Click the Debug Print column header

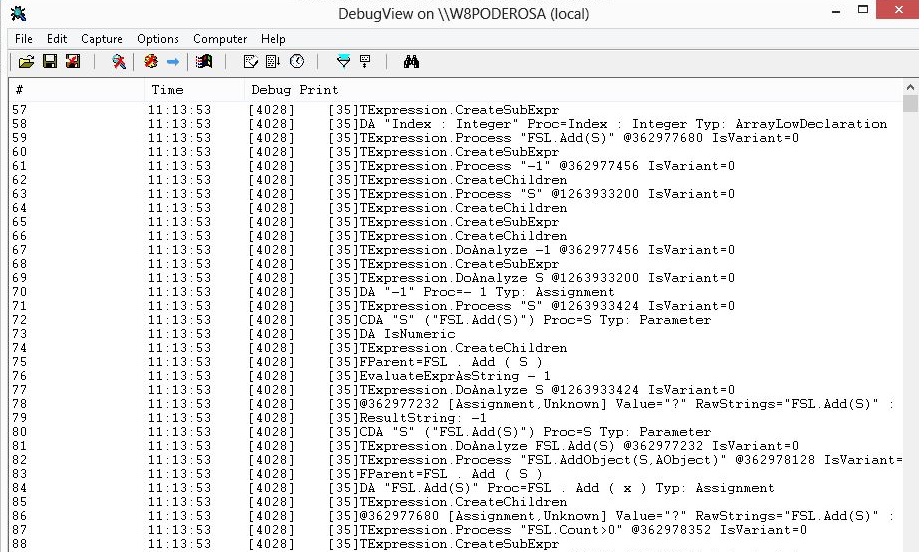tap(573, 90)
